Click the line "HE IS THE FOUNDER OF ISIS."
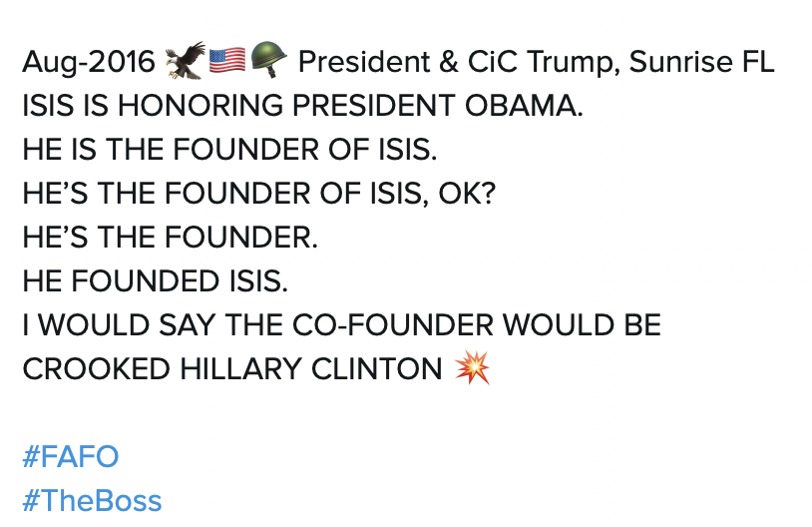 (229, 151)
